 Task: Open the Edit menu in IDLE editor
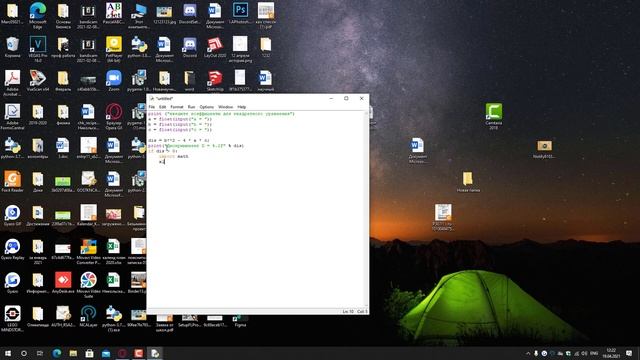point(162,107)
